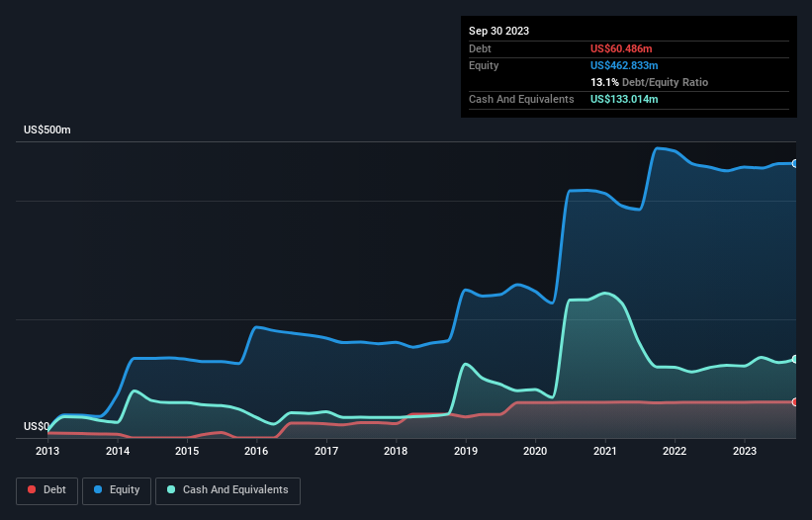The height and width of the screenshot is (520, 812).
Task: Toggle the Debt series legend button
Action: (47, 490)
